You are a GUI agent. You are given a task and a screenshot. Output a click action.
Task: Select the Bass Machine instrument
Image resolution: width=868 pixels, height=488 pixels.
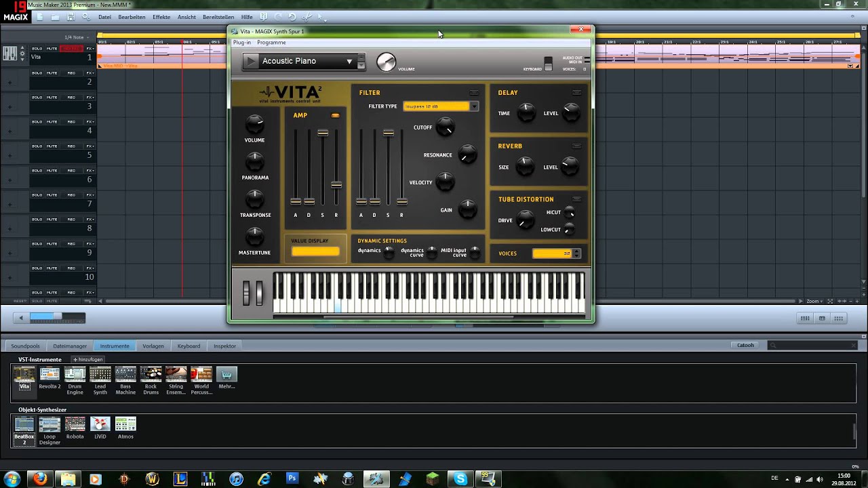click(x=125, y=374)
